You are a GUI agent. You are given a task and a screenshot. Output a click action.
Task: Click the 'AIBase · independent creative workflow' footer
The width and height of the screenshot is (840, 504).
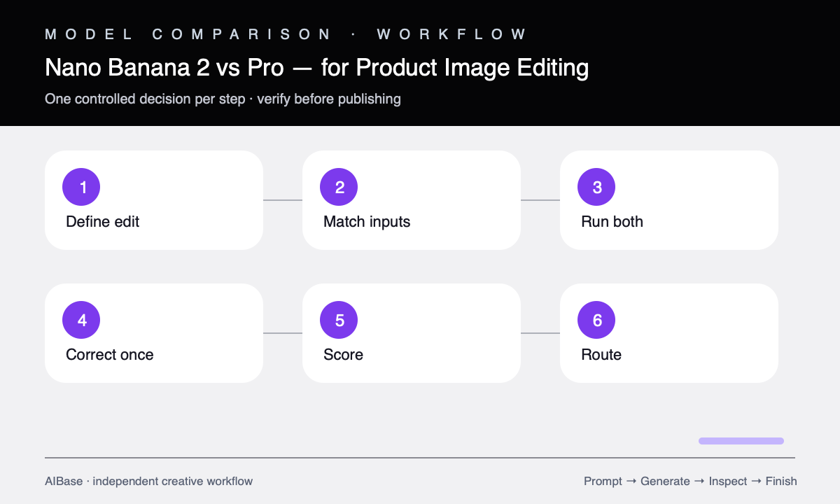coord(149,481)
